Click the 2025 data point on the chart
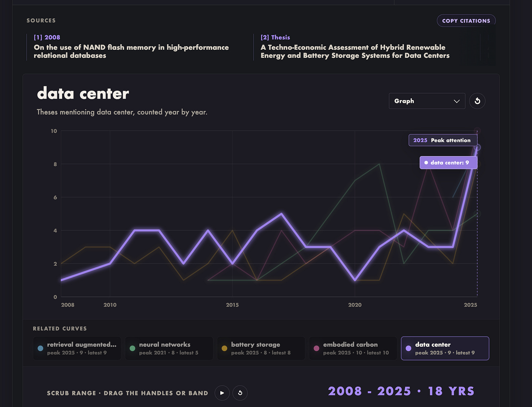 477,147
